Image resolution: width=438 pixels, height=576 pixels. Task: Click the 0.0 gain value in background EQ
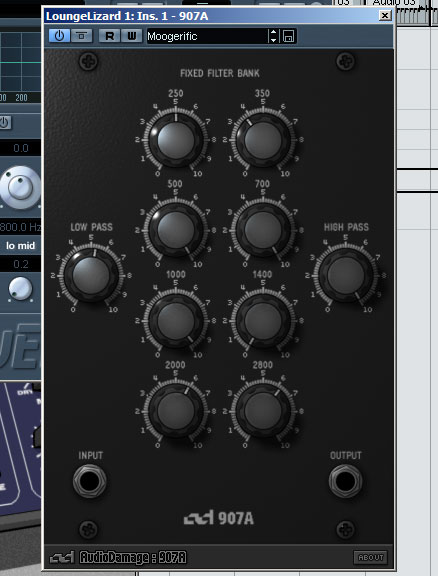point(21,148)
